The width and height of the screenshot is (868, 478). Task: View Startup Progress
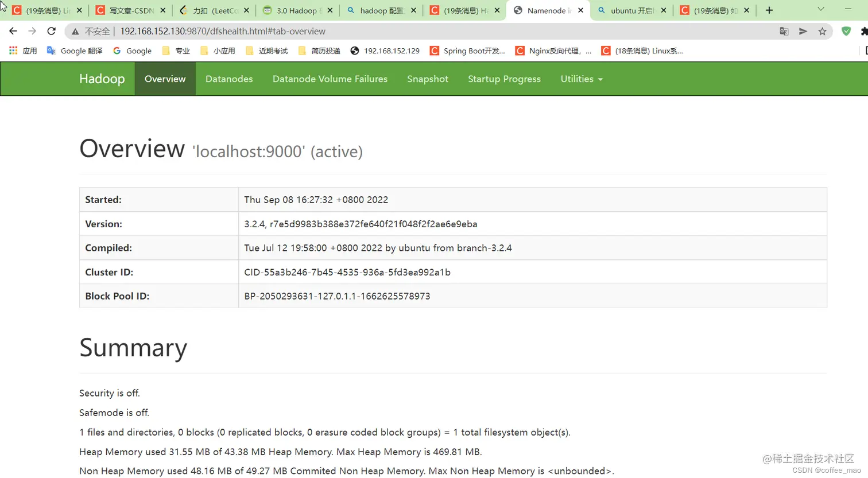(504, 79)
